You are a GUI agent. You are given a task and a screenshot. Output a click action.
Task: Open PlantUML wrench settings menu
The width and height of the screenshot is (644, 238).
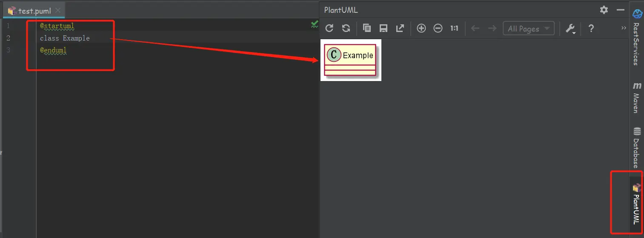point(570,29)
